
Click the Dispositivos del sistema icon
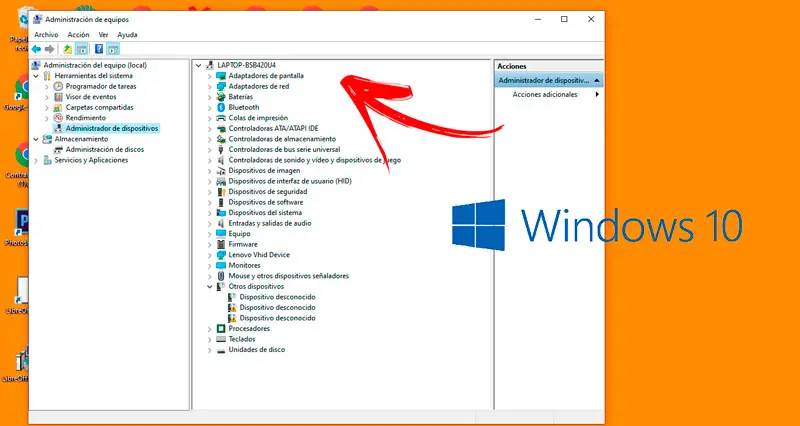click(x=221, y=213)
